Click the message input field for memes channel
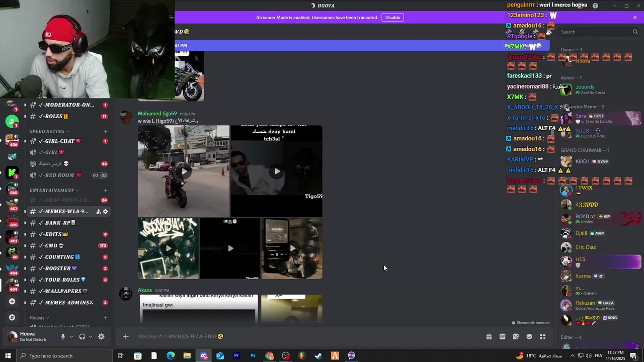Image resolution: width=644 pixels, height=362 pixels. point(307,336)
